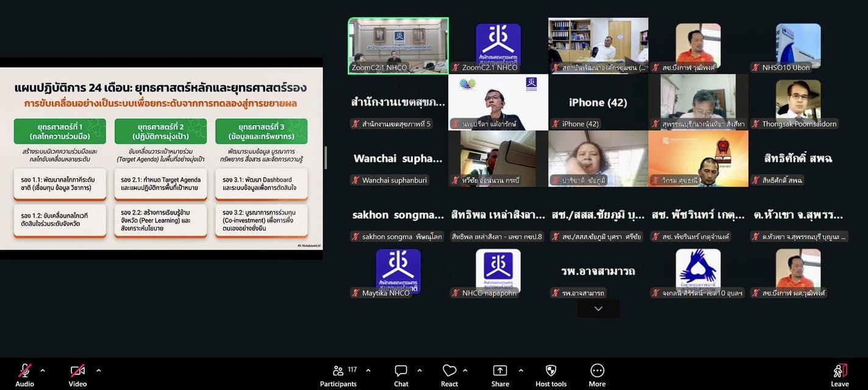
Task: Show next gallery page with down chevron
Action: point(598,308)
